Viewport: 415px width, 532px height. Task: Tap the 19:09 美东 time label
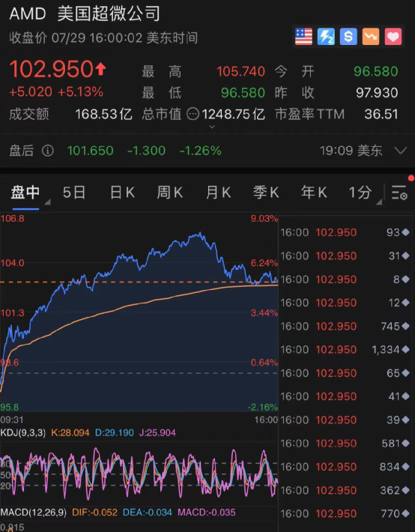coord(351,151)
